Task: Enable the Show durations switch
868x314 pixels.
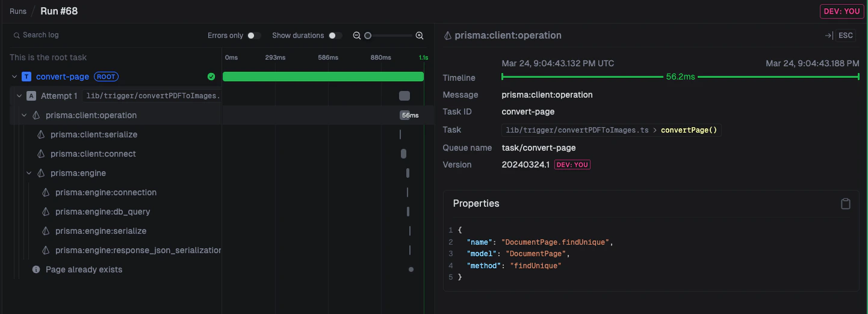Action: pos(335,36)
